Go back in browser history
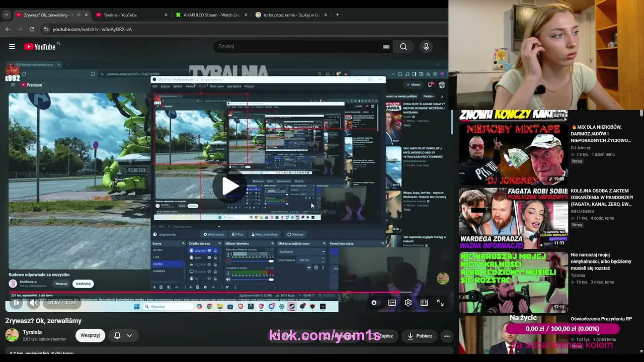The height and width of the screenshot is (362, 644). tap(8, 29)
